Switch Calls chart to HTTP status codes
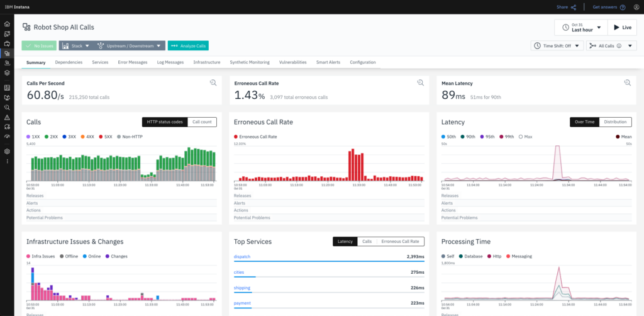 pyautogui.click(x=165, y=122)
